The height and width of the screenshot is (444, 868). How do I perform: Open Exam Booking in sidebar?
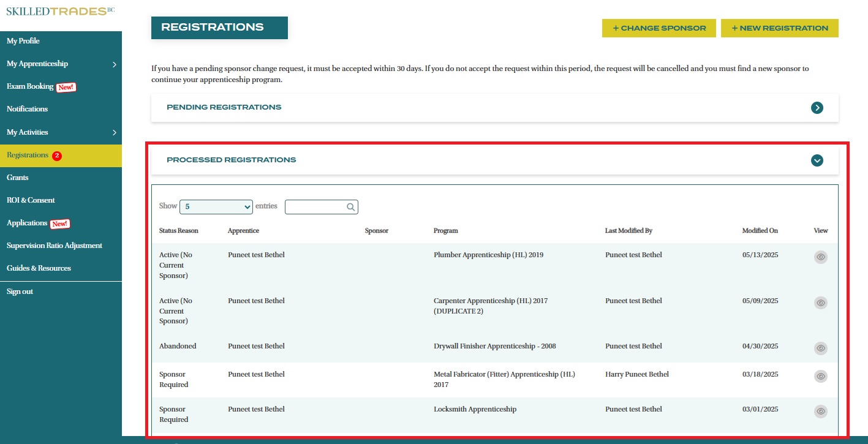[x=30, y=86]
